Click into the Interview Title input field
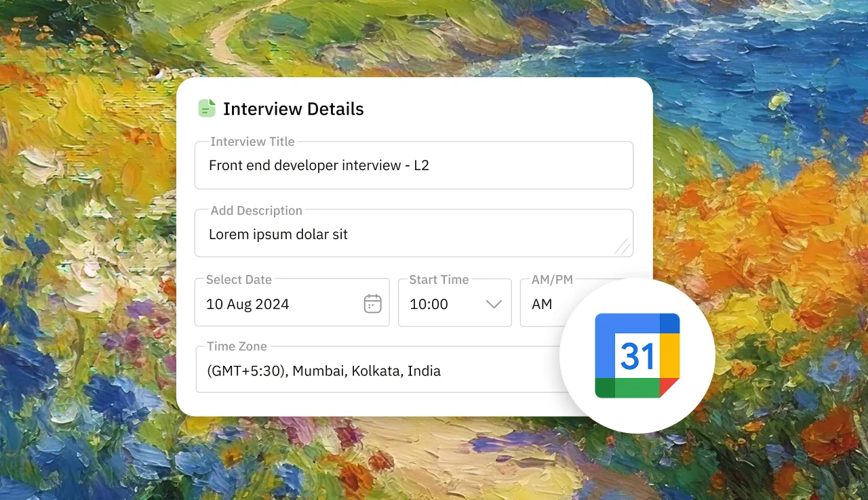 414,165
